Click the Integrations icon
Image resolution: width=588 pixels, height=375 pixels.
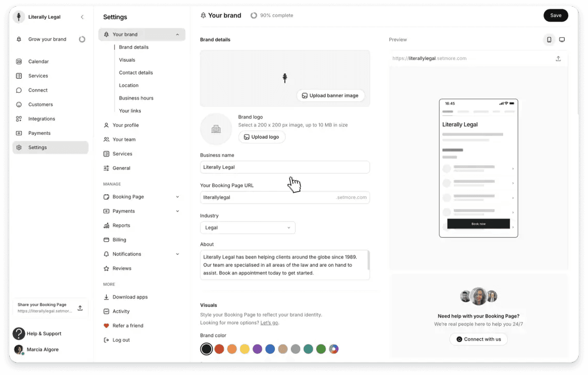click(19, 119)
